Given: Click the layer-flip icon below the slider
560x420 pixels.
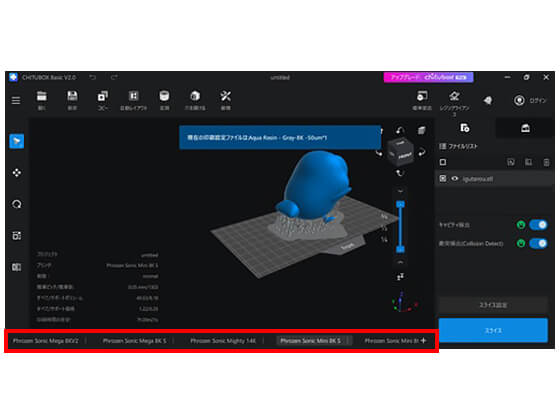Looking at the screenshot, I should coord(400,276).
